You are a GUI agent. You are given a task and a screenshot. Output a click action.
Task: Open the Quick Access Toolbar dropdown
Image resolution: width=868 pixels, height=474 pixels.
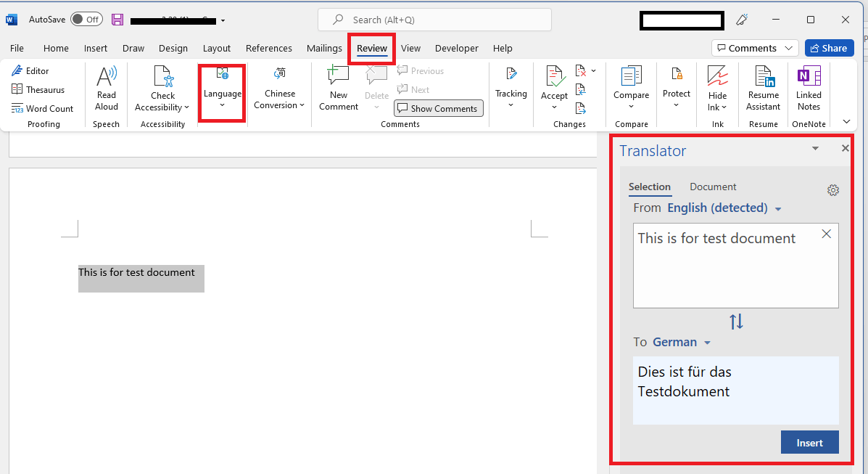coord(223,20)
